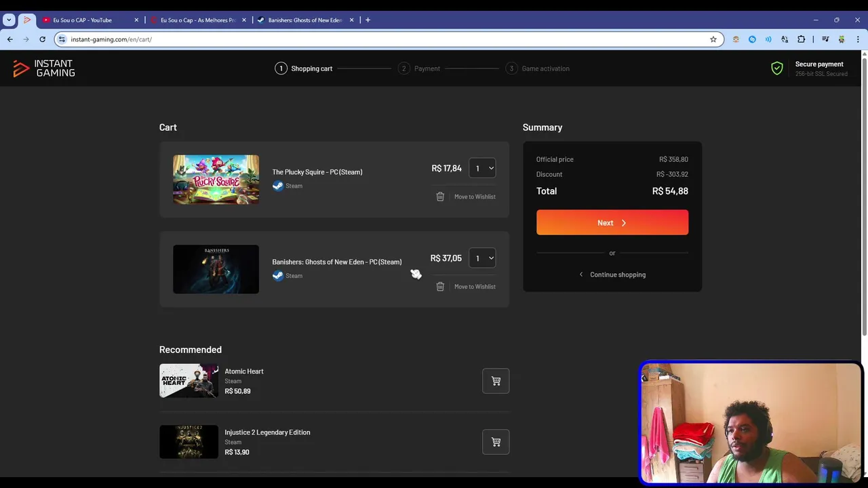Click the Discount R$ -303,92 value
Viewport: 868px width, 488px height.
click(x=672, y=174)
